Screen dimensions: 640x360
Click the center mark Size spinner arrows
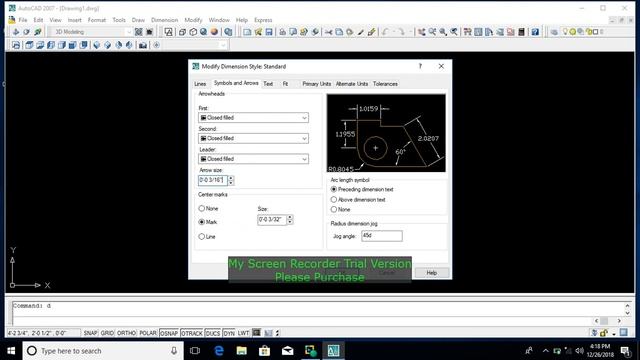coord(290,220)
